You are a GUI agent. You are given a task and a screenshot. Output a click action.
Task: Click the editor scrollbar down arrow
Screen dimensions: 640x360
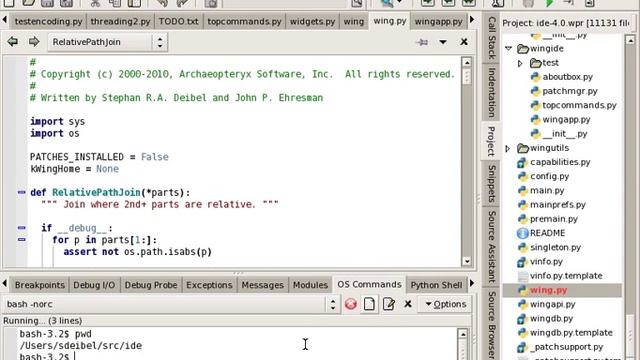[467, 261]
